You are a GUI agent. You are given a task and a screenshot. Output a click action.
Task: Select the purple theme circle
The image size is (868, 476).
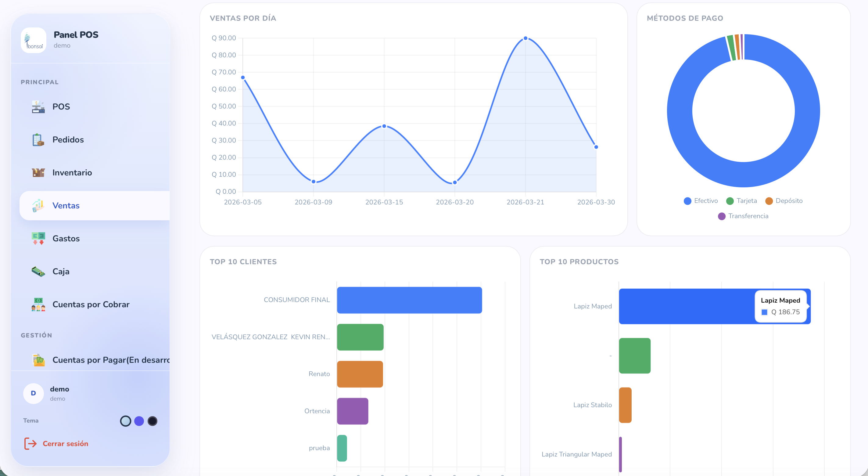(x=139, y=421)
